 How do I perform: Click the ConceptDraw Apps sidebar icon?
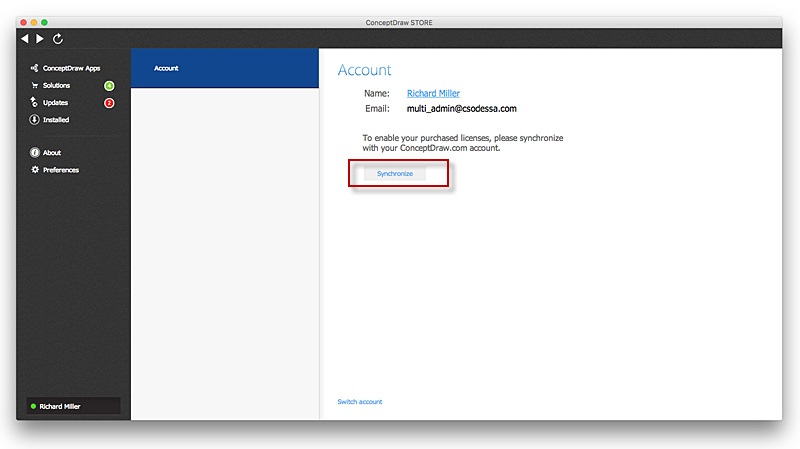[x=34, y=68]
